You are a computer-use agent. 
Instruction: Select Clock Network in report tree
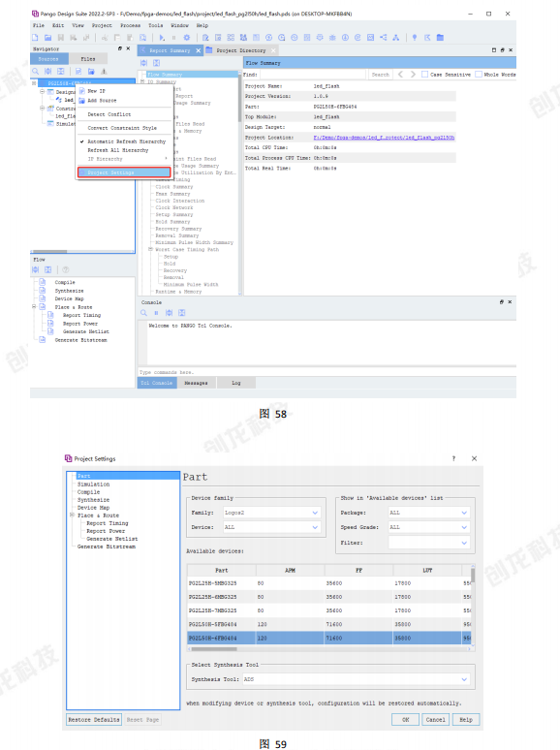pyautogui.click(x=174, y=207)
